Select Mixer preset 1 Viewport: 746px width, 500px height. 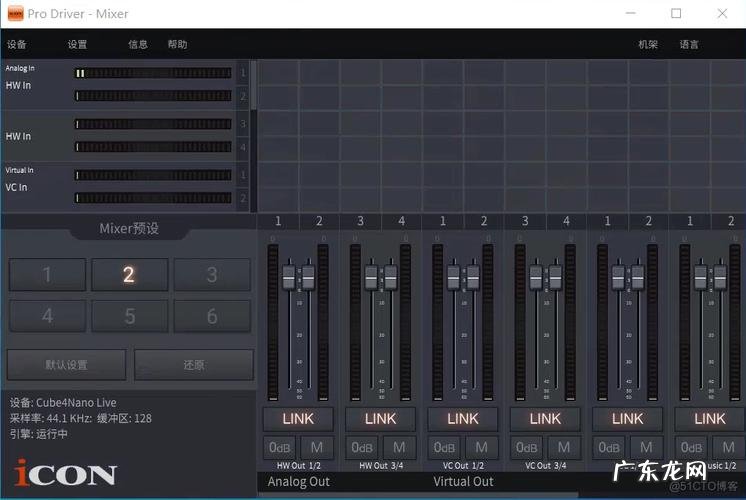click(x=47, y=275)
